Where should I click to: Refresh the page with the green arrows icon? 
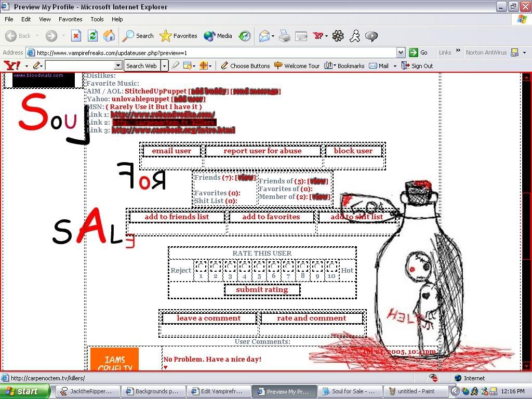[92, 36]
